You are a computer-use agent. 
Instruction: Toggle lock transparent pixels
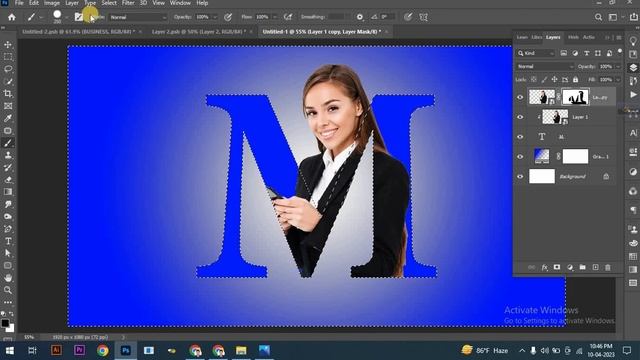click(x=533, y=79)
